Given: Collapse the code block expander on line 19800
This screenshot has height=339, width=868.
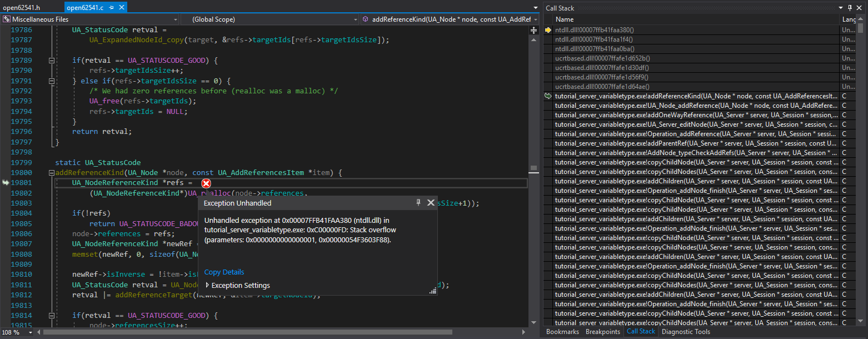Looking at the screenshot, I should click(51, 172).
